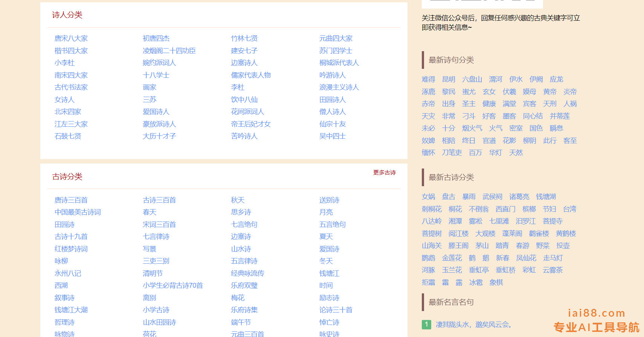Click 小学生必背古诗70首 link
The image size is (644, 337).
[x=172, y=285]
